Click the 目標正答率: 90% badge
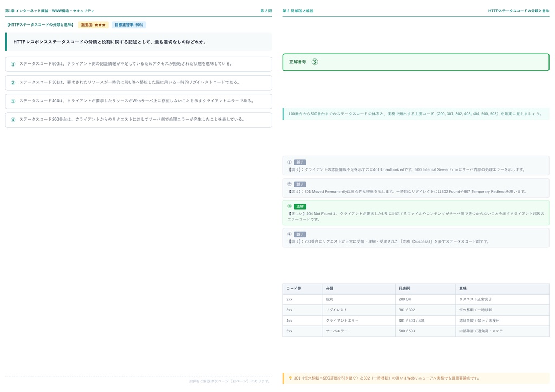 coord(129,25)
